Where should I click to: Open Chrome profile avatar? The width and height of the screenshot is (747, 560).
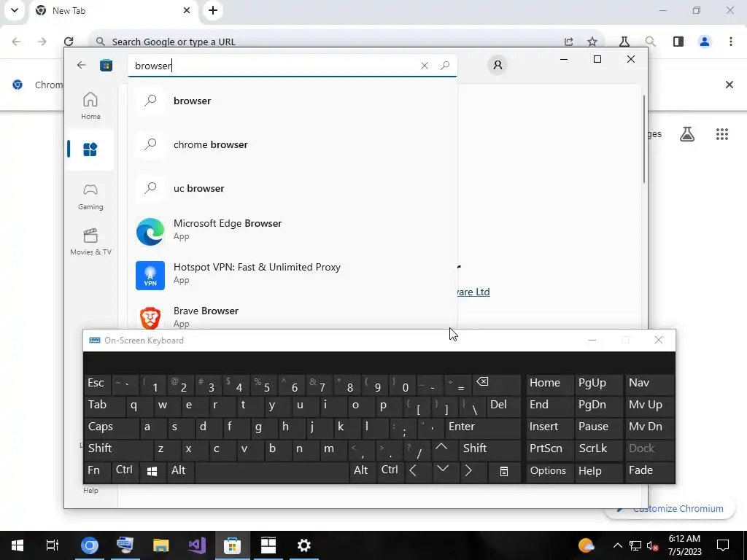pos(705,42)
